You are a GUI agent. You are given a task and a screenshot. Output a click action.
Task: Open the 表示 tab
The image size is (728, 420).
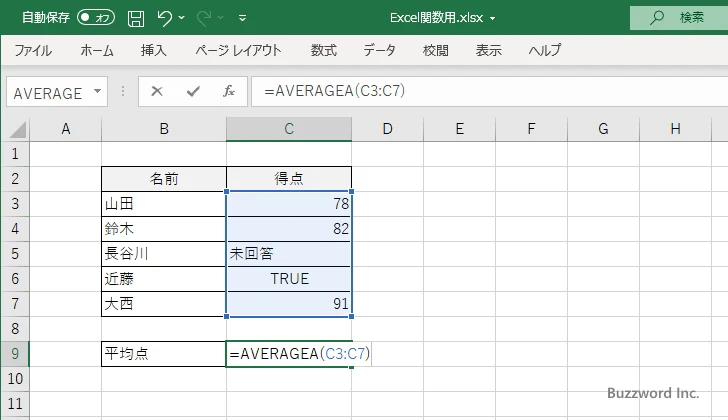tap(488, 50)
